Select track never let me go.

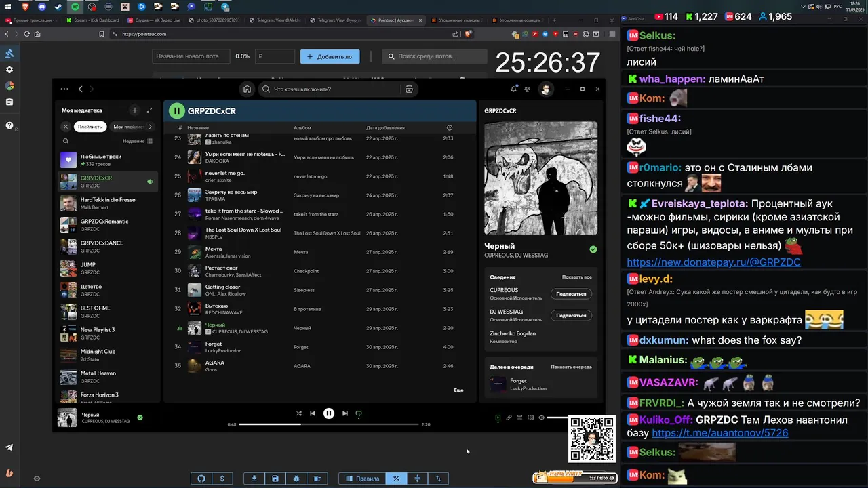coord(320,176)
